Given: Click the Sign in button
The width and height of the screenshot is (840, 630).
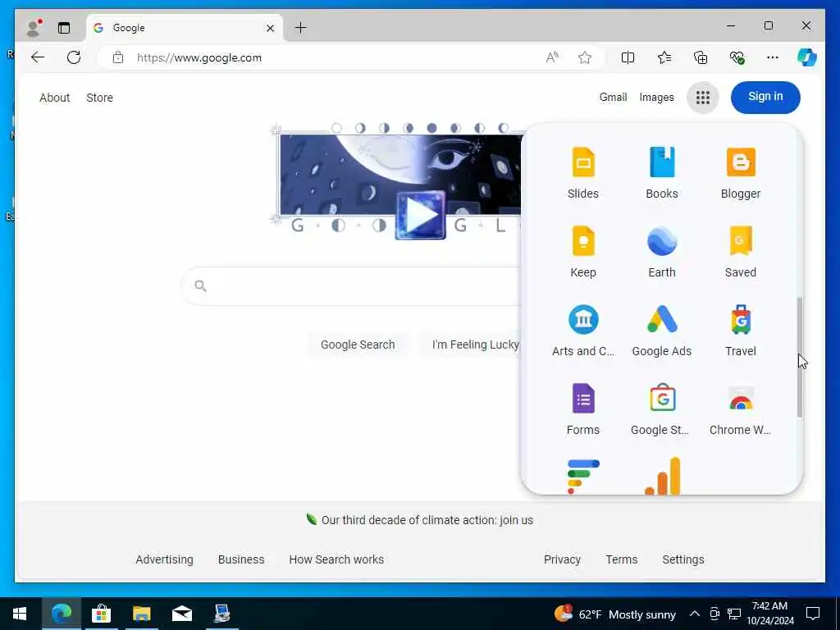Looking at the screenshot, I should pos(765,97).
